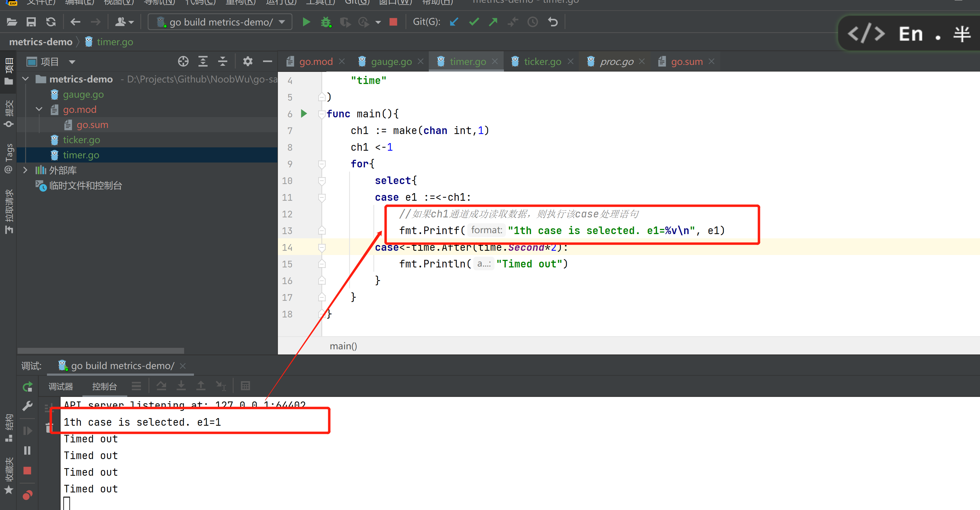Navigate back with the left arrow
Image resolution: width=980 pixels, height=510 pixels.
tap(75, 22)
